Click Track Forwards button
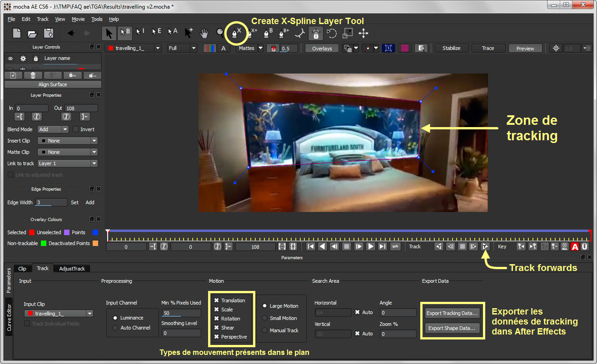This screenshot has height=364, width=597. point(485,246)
